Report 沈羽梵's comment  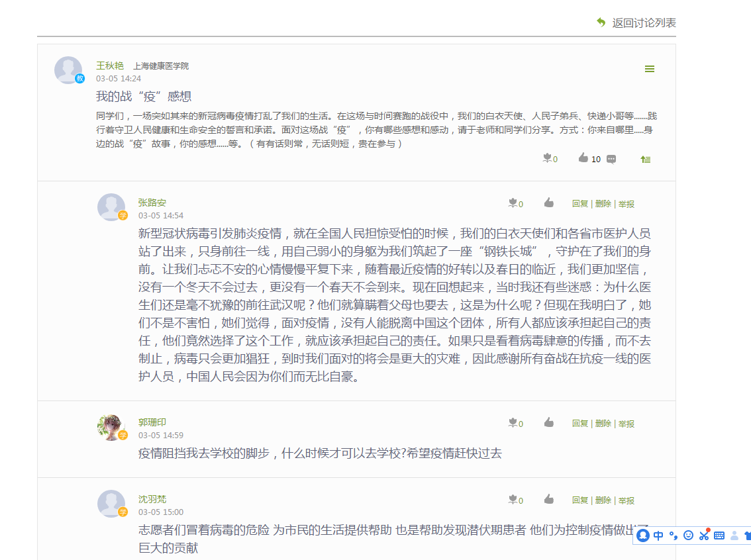[626, 500]
